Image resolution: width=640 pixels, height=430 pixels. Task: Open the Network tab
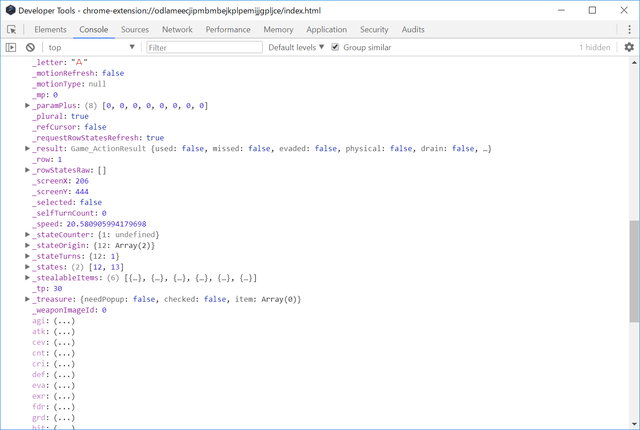point(177,29)
